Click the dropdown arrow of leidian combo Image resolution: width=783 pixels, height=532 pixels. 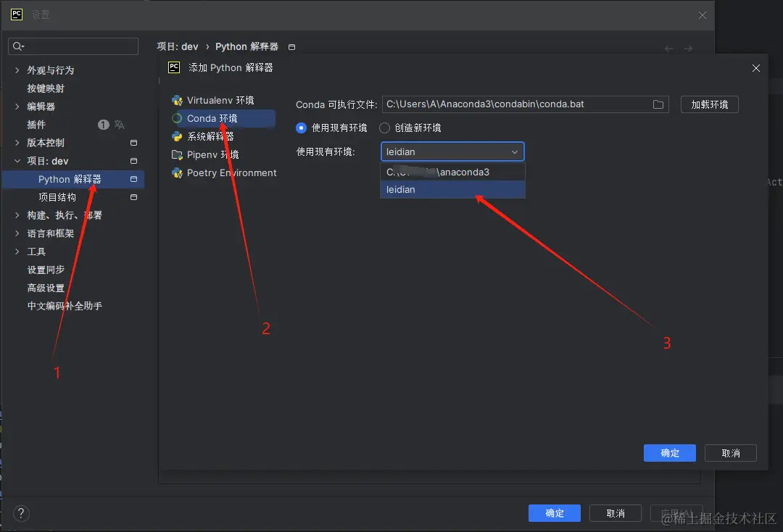point(514,151)
